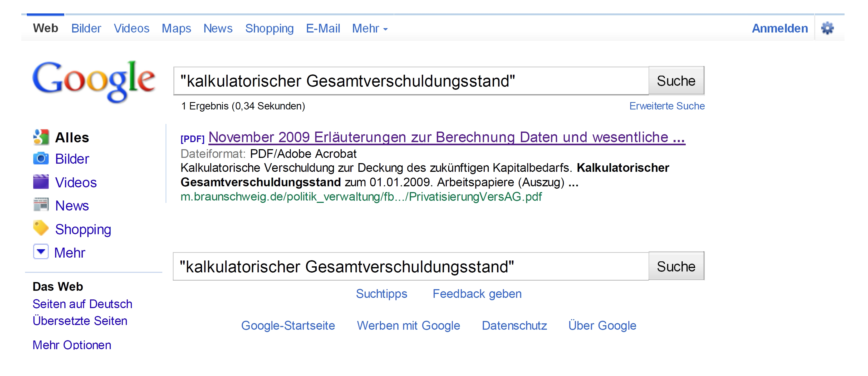
Task: Click the [PDF] label before result
Action: point(192,139)
